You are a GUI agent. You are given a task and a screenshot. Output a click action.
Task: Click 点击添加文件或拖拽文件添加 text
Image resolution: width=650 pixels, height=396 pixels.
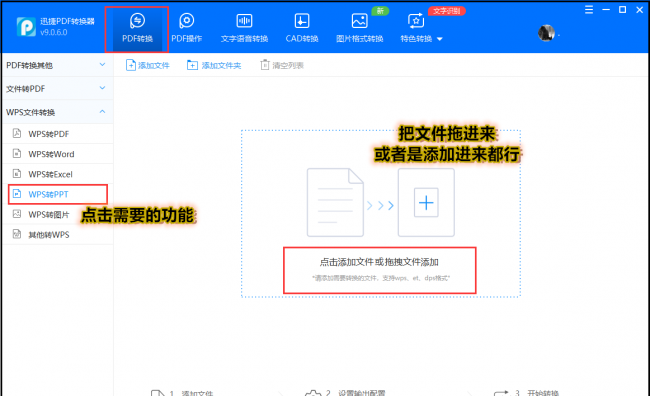(379, 262)
